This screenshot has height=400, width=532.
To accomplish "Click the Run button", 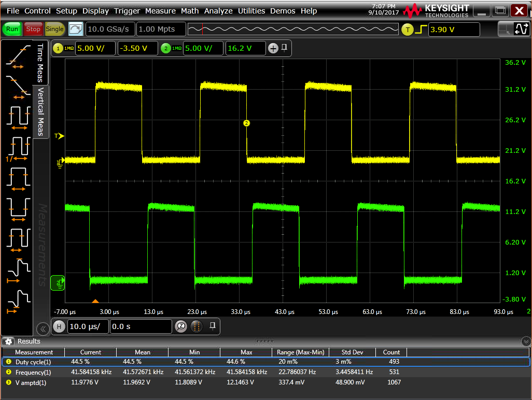I will click(x=12, y=29).
